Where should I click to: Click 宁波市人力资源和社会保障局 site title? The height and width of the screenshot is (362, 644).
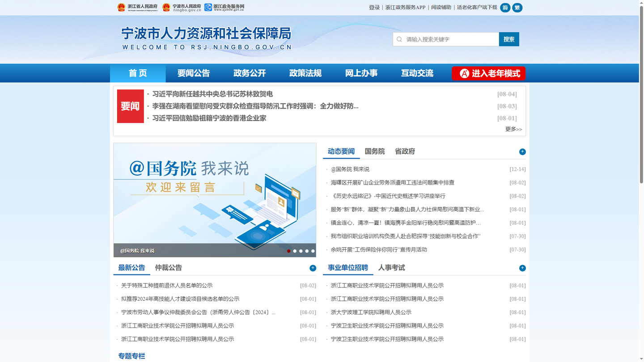206,34
